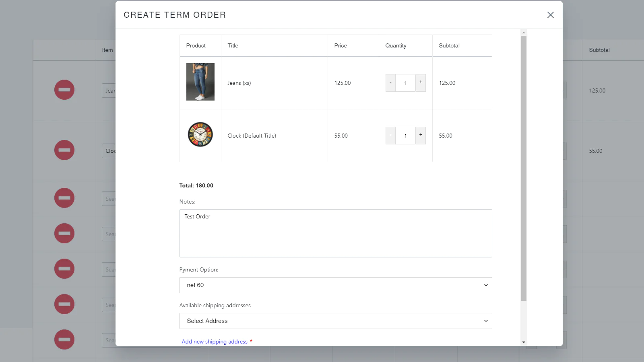This screenshot has height=362, width=644.
Task: Increase the Clock quantity with plus button
Action: point(421,136)
